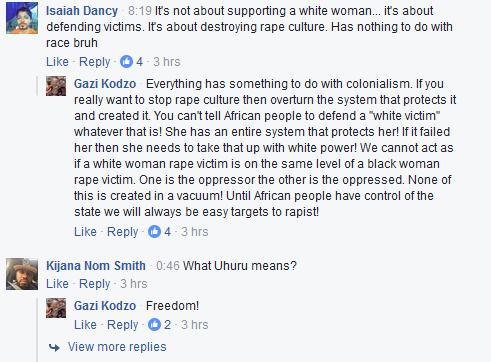Click the thumbs-up icon on Gazi's long reply
This screenshot has height=362, width=491.
(x=154, y=232)
